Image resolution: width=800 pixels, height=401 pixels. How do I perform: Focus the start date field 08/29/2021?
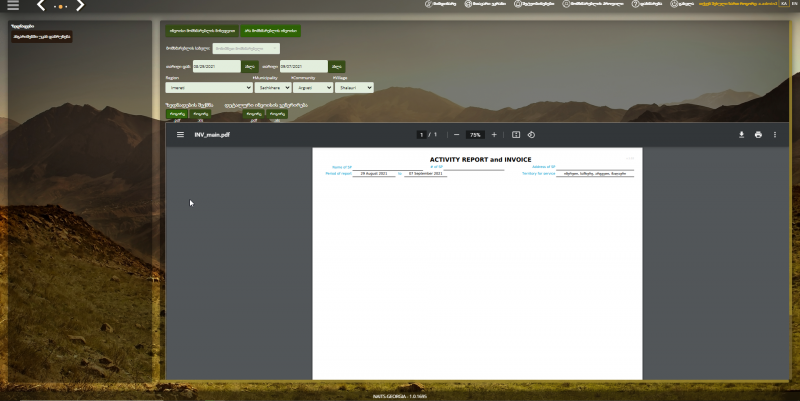click(216, 66)
